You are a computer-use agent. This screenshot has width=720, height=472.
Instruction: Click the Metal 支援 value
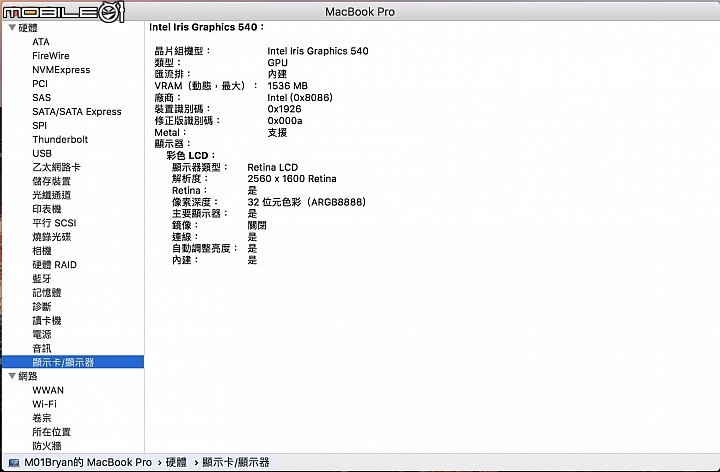click(x=277, y=132)
